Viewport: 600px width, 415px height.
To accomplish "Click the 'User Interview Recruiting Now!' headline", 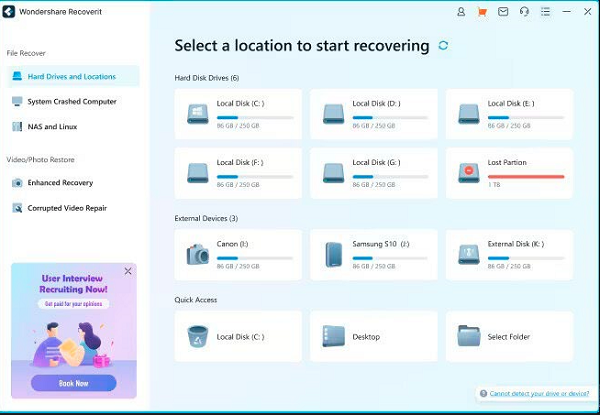I will click(73, 283).
